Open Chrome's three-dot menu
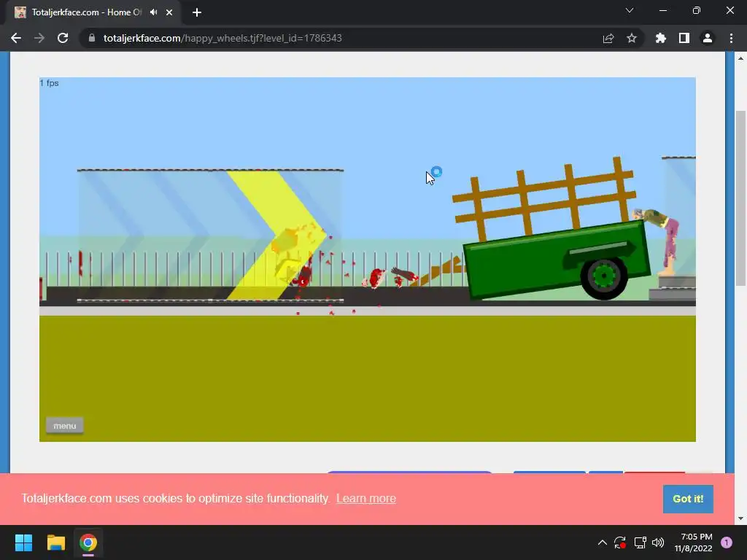The width and height of the screenshot is (747, 560). tap(731, 38)
